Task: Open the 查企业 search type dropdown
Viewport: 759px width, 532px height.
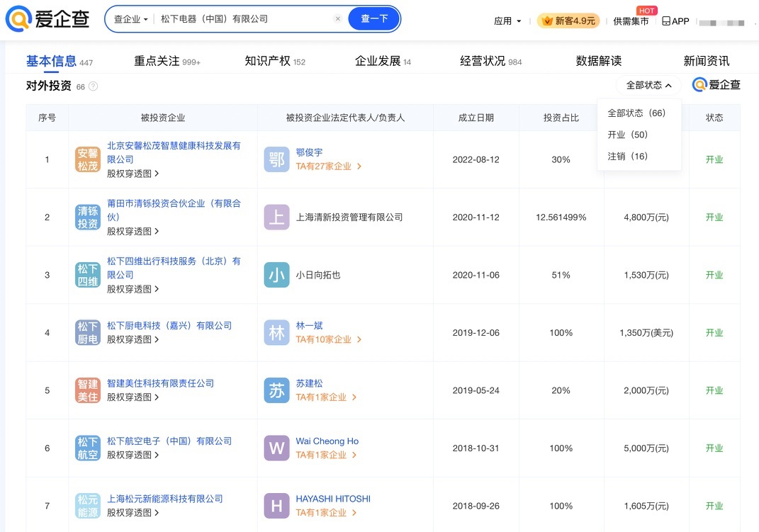Action: pyautogui.click(x=130, y=19)
